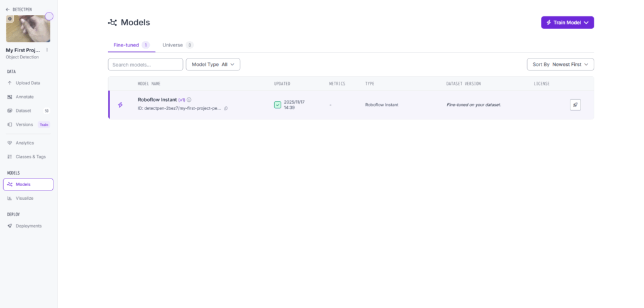Click the Deployments rocket icon in sidebar
Viewport: 644px width, 308px height.
pyautogui.click(x=9, y=226)
